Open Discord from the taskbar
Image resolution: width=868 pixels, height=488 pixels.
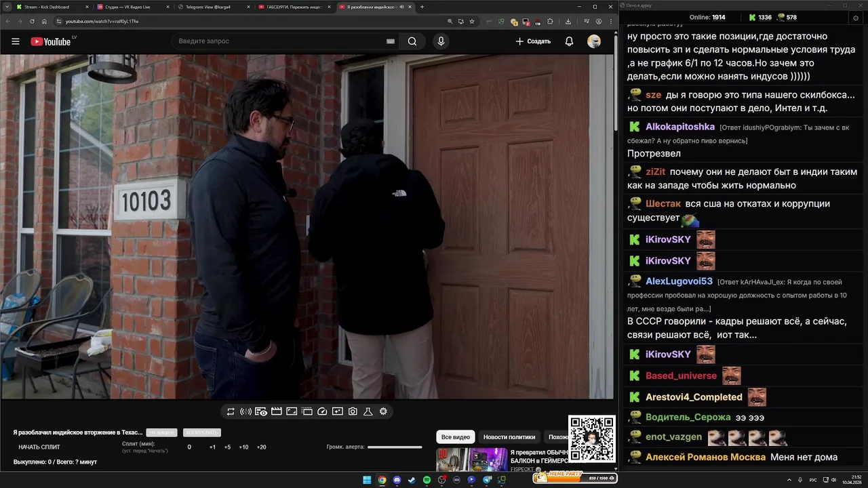(397, 480)
